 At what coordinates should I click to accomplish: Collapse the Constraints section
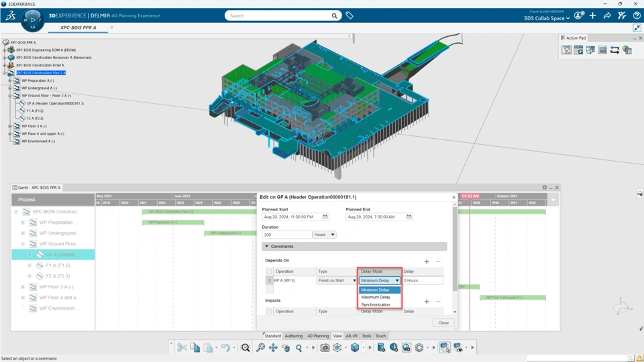(x=267, y=246)
